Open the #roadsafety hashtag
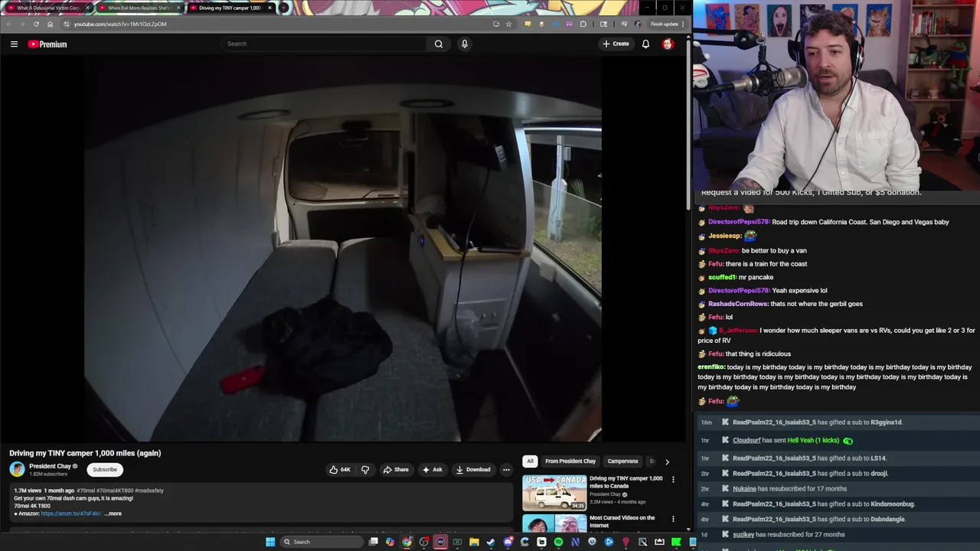 coord(149,491)
